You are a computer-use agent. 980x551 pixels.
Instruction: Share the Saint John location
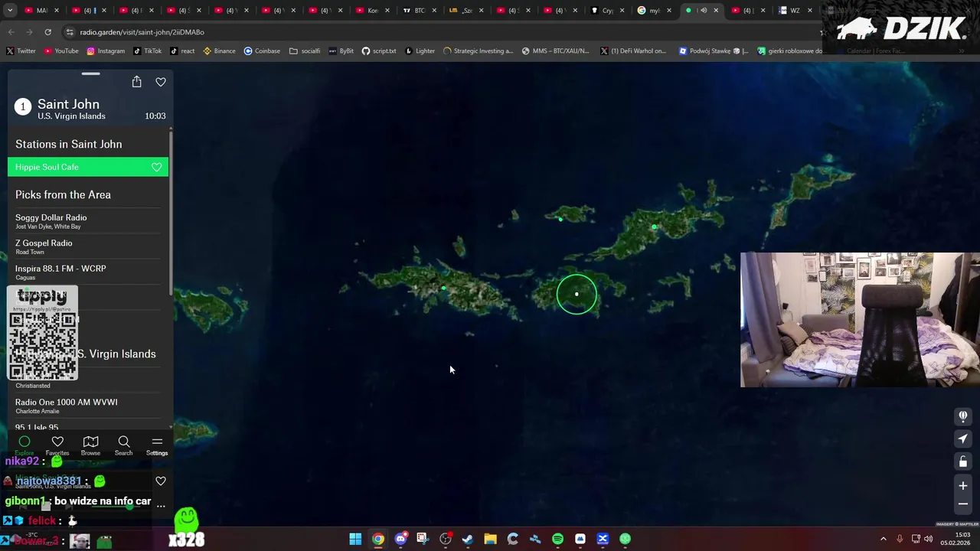click(x=136, y=82)
